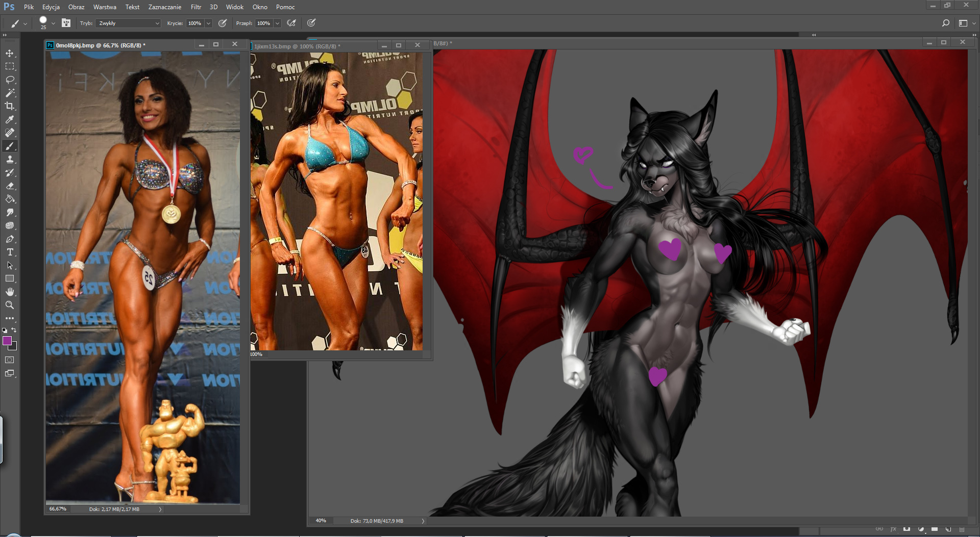Viewport: 980px width, 537px height.
Task: Open the extra tools ellipsis menu
Action: [x=10, y=318]
